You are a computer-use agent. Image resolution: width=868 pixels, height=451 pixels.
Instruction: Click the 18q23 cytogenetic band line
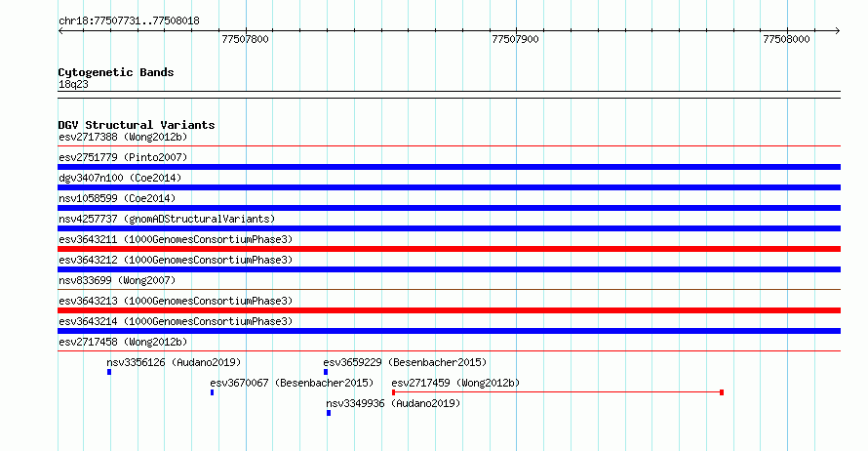pyautogui.click(x=449, y=95)
